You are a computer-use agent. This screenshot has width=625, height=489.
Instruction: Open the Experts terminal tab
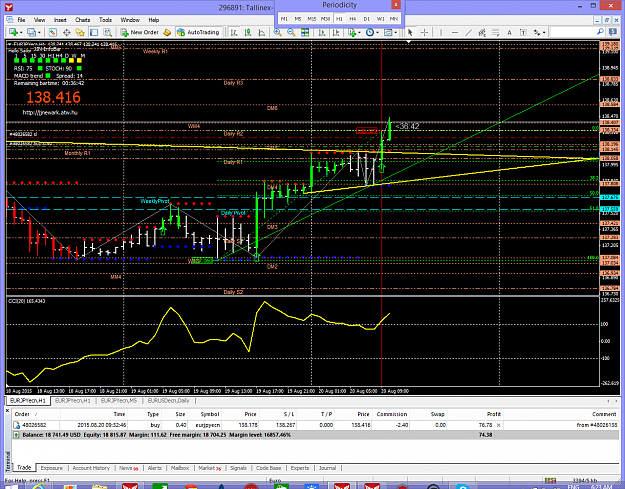point(300,468)
